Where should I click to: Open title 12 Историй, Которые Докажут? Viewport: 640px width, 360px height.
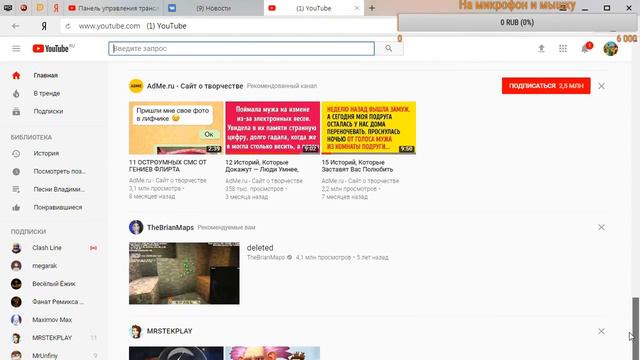point(262,166)
